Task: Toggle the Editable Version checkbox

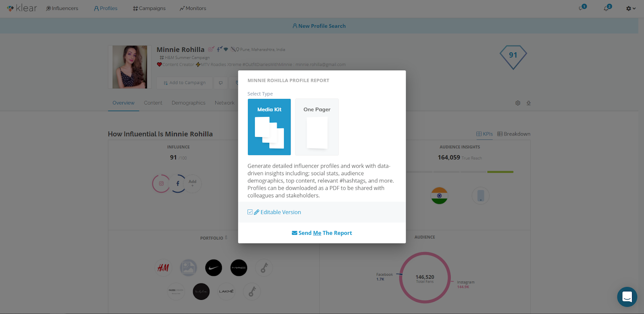Action: tap(250, 212)
